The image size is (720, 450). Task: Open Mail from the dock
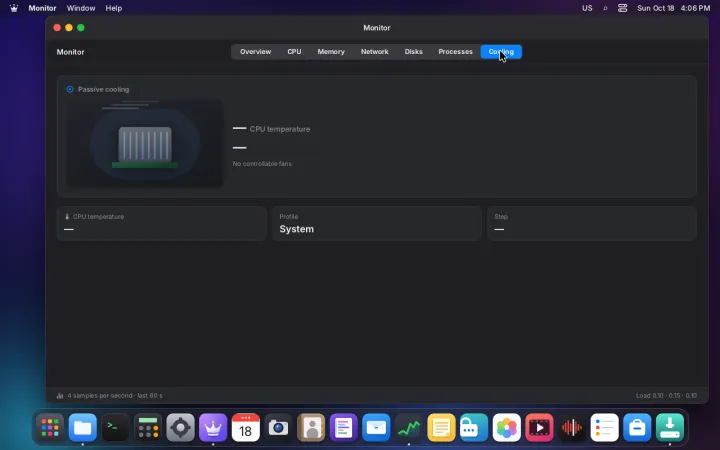coord(376,428)
